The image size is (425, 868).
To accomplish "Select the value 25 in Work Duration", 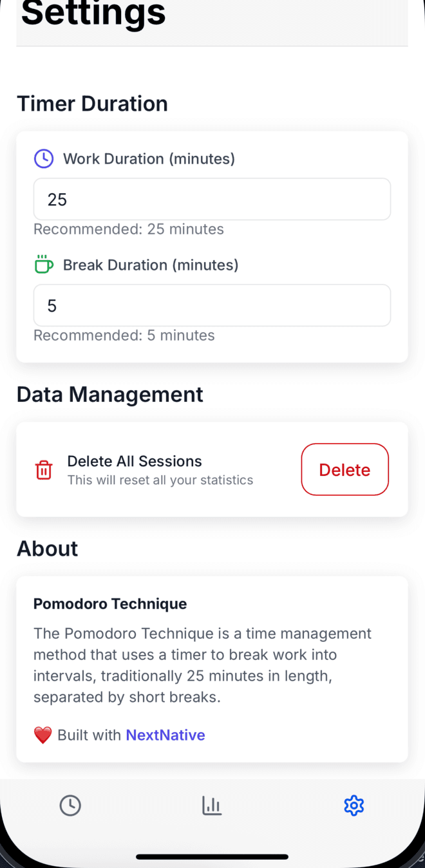I will (57, 199).
